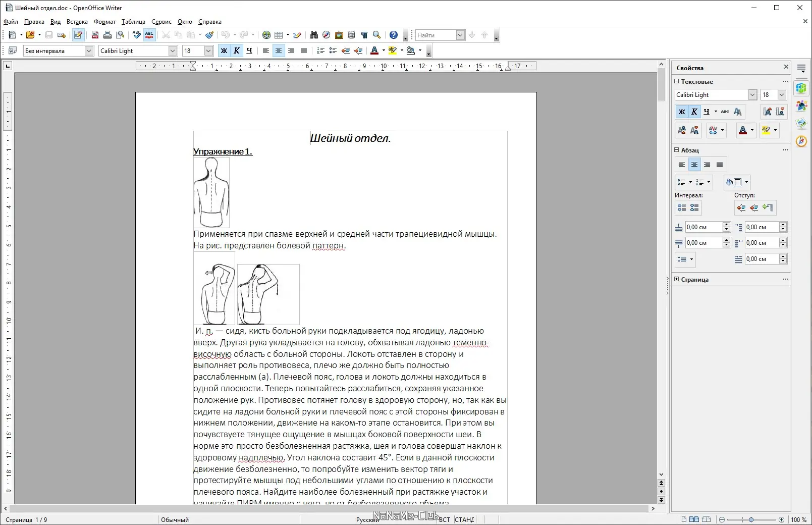Screen dimensions: 812x525
Task: Open the paragraph style dropdown 'Без интервала'
Action: [89, 50]
